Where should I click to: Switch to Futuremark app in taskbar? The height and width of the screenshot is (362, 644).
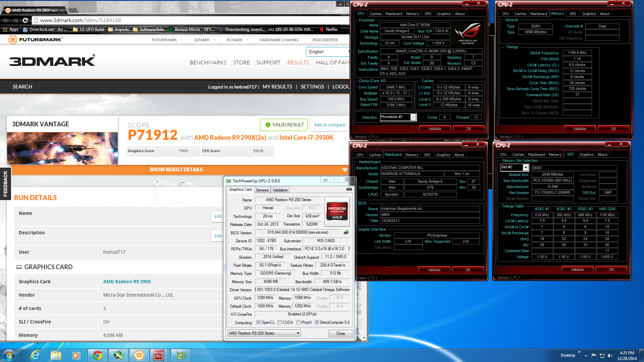coord(139,355)
